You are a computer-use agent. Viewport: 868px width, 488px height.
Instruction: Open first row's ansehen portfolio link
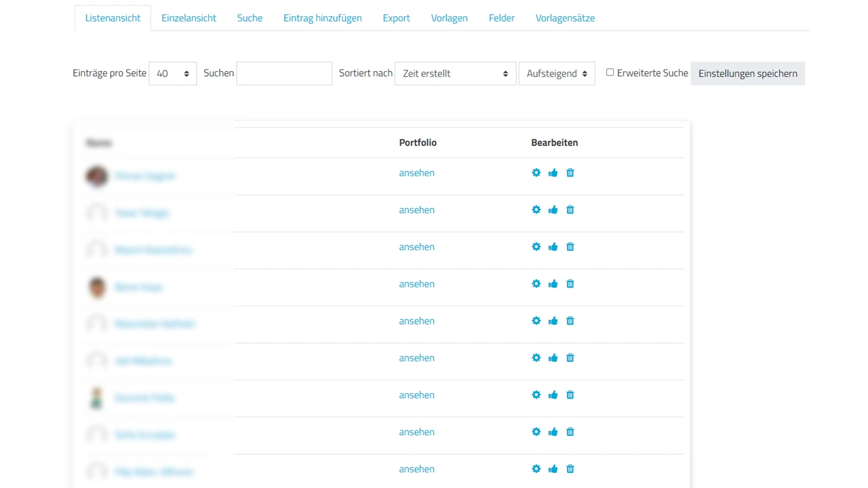pos(416,173)
